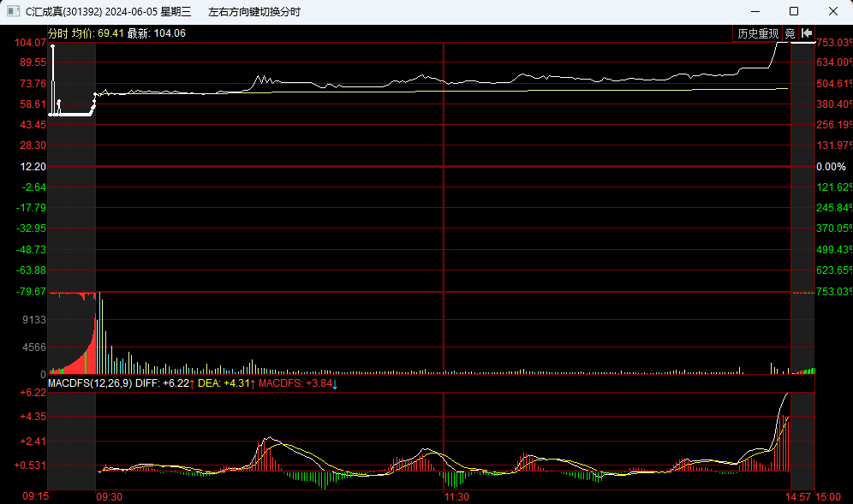Click the 11:30 time axis marker
Screen dimensions: 853x504
pyautogui.click(x=456, y=497)
